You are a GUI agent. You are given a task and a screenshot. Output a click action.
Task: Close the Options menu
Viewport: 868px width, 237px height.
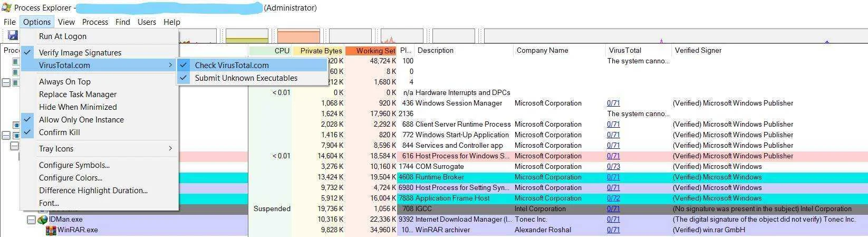[x=37, y=22]
